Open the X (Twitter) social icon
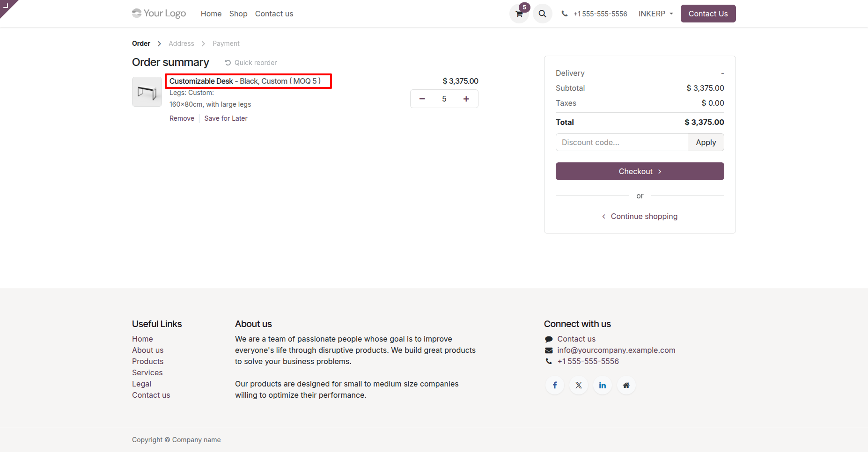The width and height of the screenshot is (868, 452). click(579, 385)
